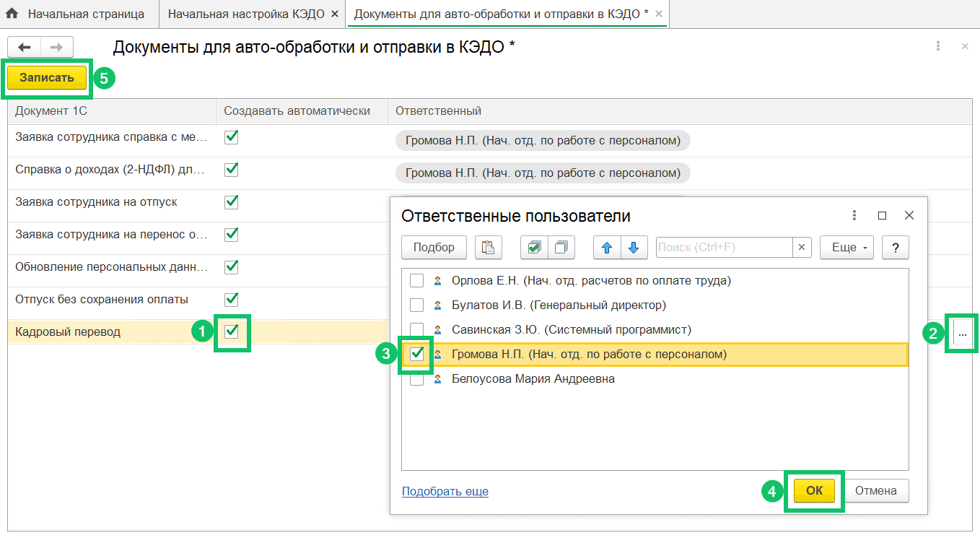Click the Отмена button
Image resolution: width=980 pixels, height=538 pixels.
(x=876, y=491)
